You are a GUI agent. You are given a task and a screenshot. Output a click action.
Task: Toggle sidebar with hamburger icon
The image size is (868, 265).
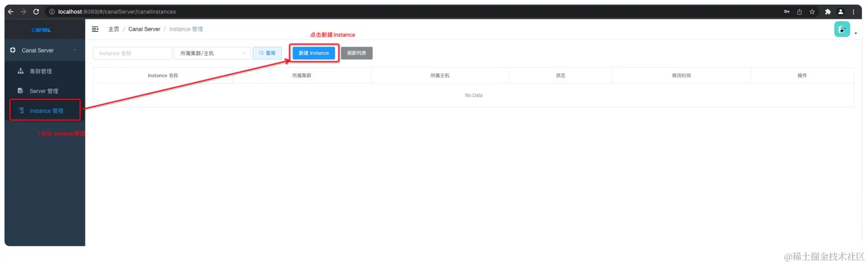click(95, 29)
